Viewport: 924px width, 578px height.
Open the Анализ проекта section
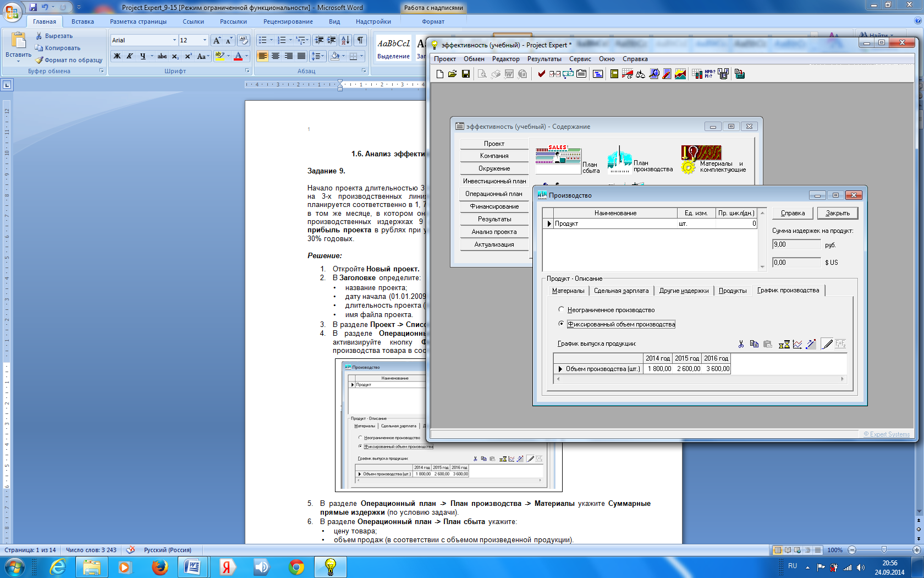pyautogui.click(x=494, y=232)
